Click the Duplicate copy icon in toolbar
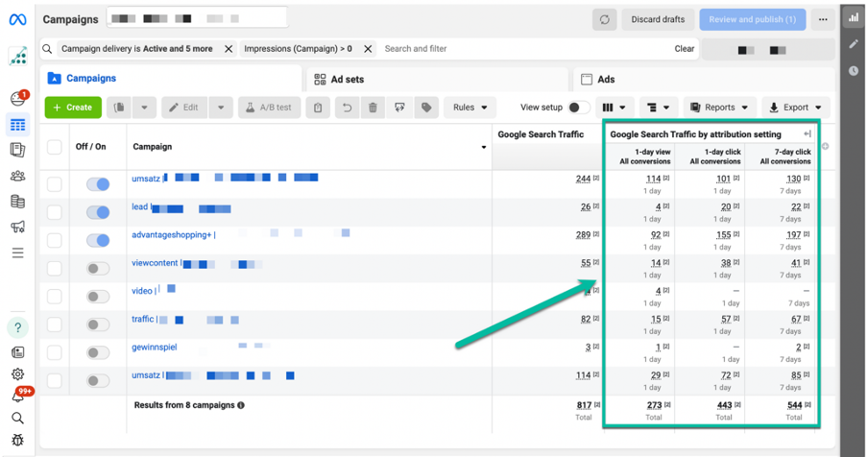Screen dimensions: 868x457 (118, 108)
